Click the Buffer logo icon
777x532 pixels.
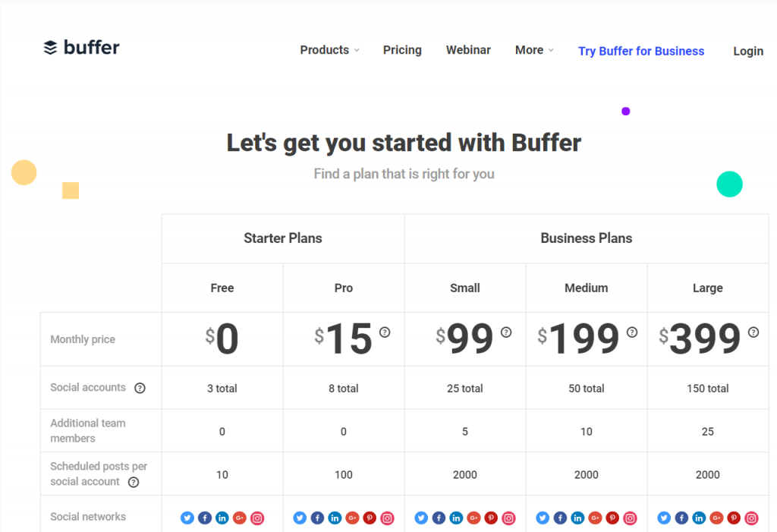(x=50, y=46)
